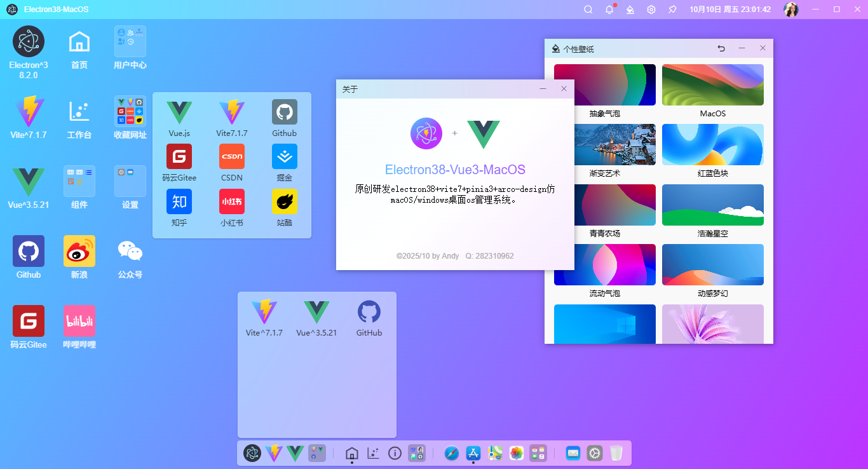Click the reset arrow in 个性壁纸 panel

pyautogui.click(x=721, y=48)
